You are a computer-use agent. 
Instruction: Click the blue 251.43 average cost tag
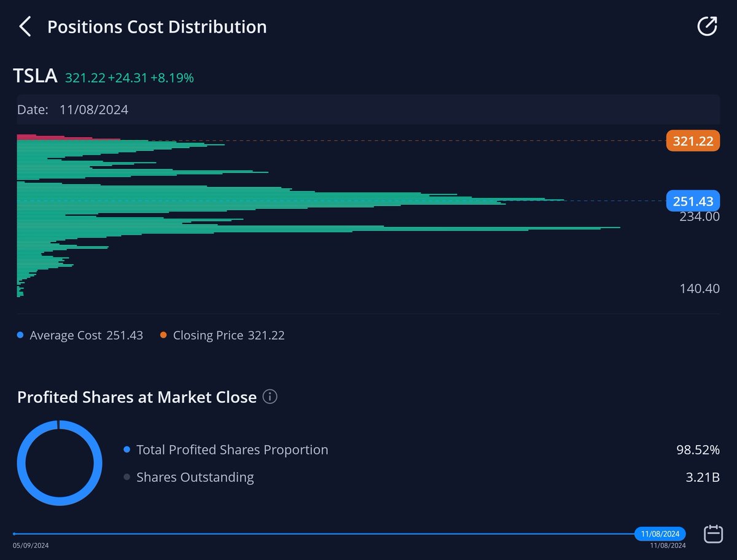[x=693, y=201]
